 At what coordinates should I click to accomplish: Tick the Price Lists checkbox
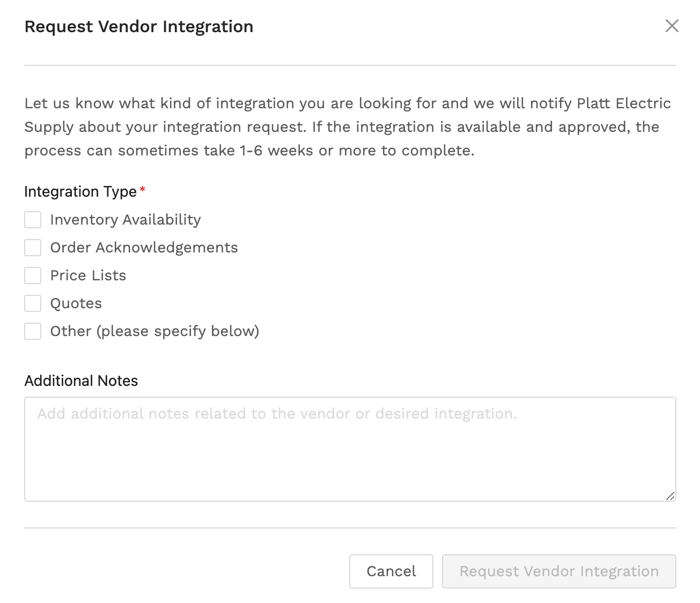click(33, 276)
